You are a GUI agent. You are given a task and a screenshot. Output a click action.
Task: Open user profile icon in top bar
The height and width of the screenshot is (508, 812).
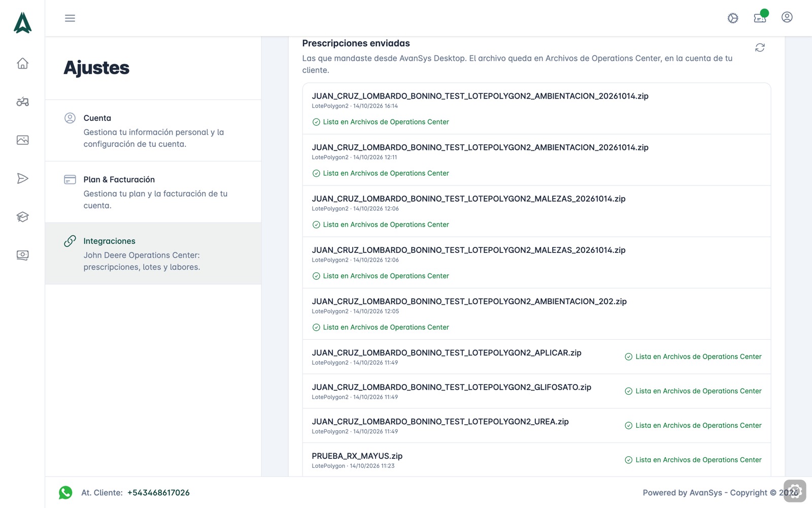(787, 17)
